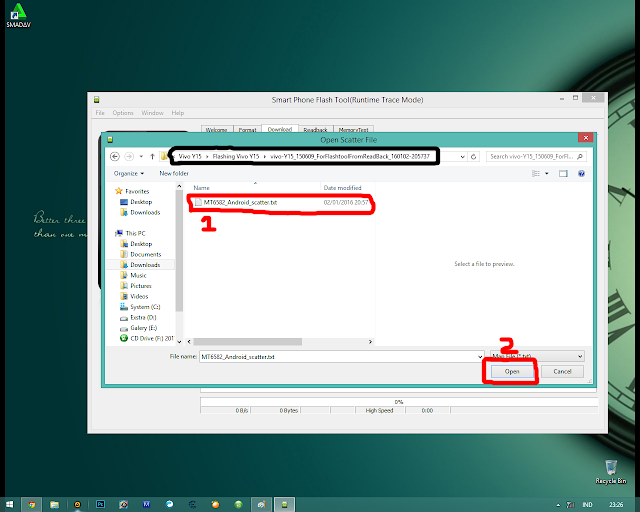
Task: Switch to the Welcome tab
Action: (x=217, y=129)
